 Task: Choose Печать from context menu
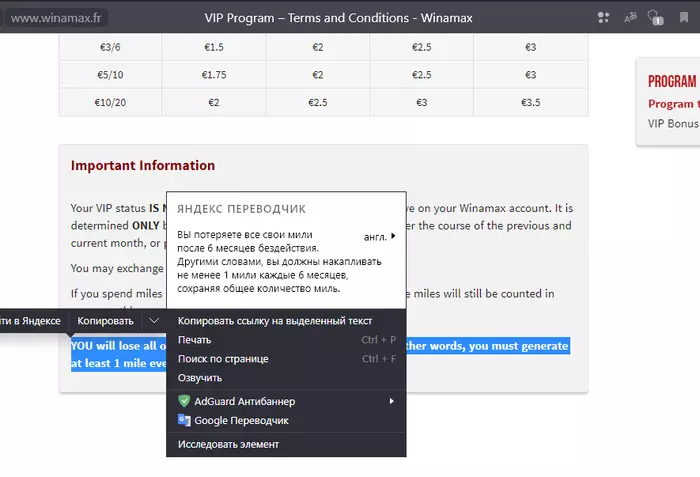[x=286, y=340]
